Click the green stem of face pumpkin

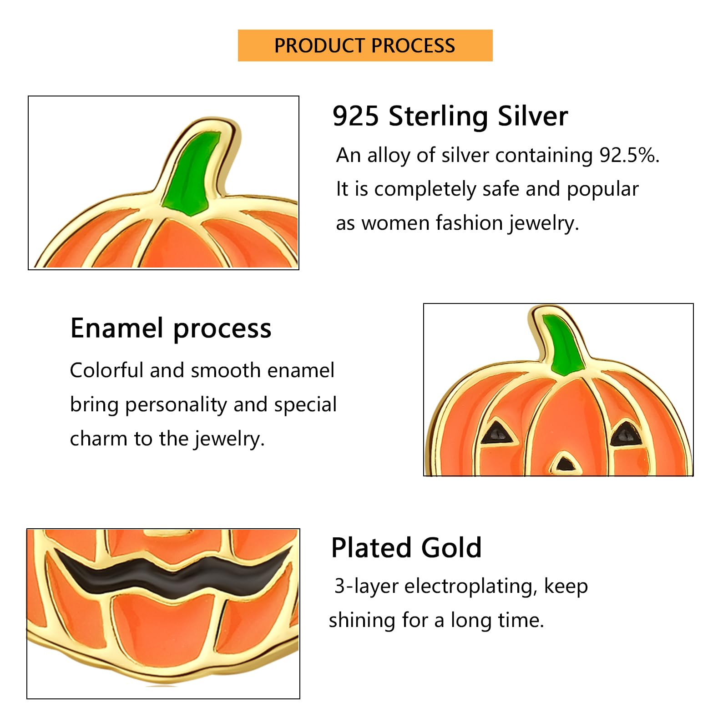pyautogui.click(x=563, y=344)
